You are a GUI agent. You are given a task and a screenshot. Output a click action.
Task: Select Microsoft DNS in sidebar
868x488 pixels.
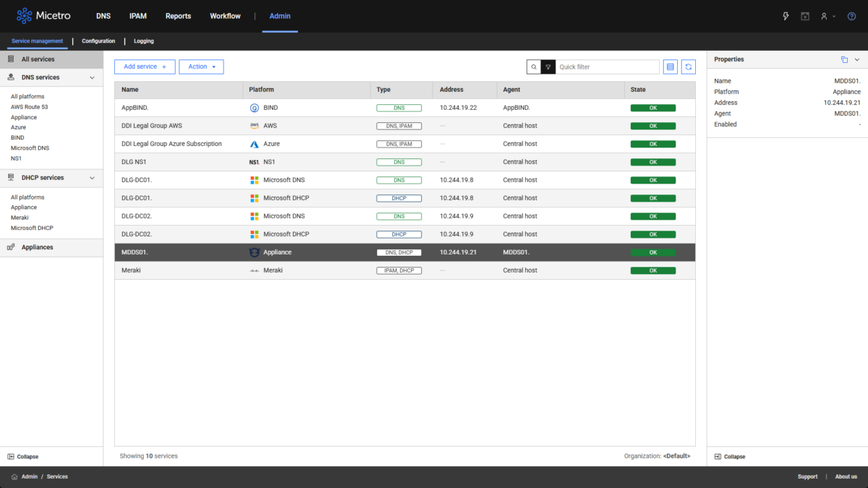[30, 147]
